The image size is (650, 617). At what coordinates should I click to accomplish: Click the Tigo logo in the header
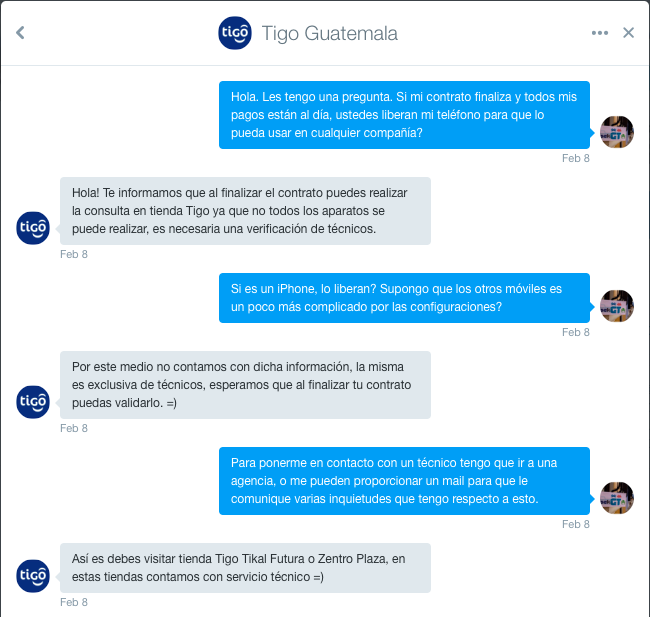235,33
